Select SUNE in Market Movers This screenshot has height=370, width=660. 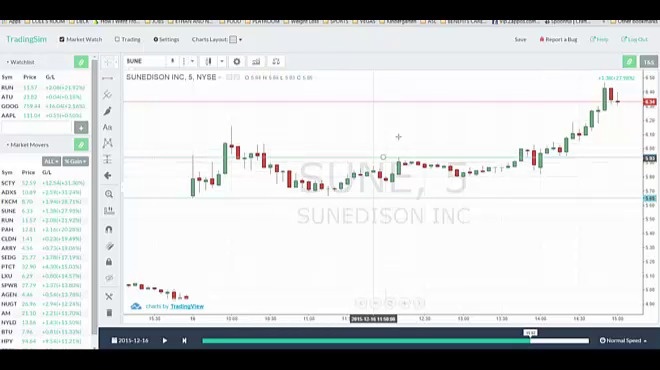pos(45,211)
